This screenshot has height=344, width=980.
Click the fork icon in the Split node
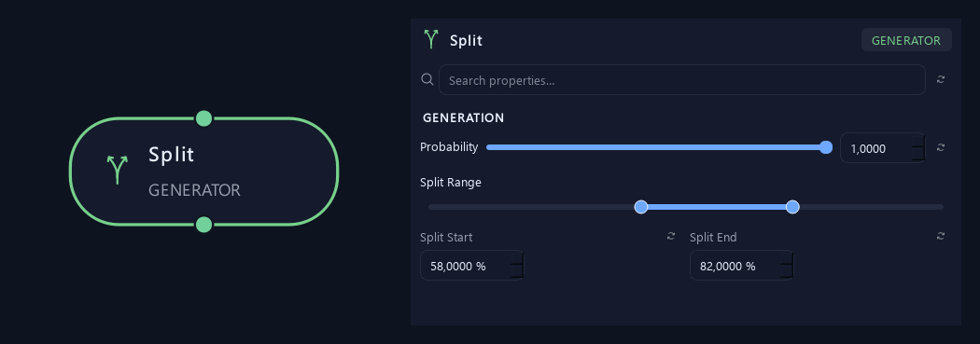[117, 170]
